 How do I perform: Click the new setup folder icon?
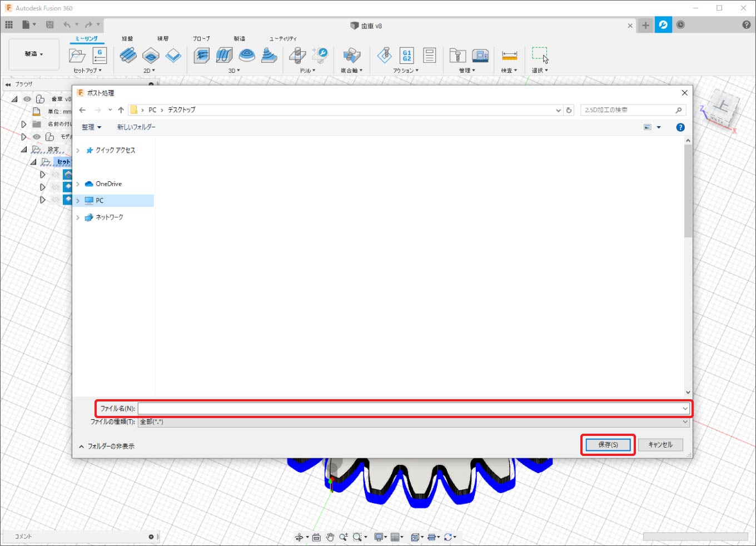pyautogui.click(x=77, y=56)
